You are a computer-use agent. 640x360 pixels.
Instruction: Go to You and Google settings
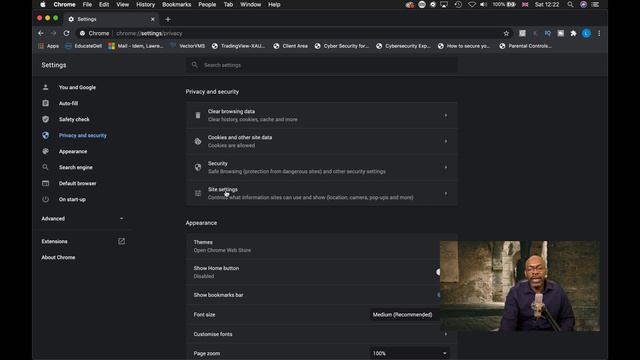[x=77, y=87]
